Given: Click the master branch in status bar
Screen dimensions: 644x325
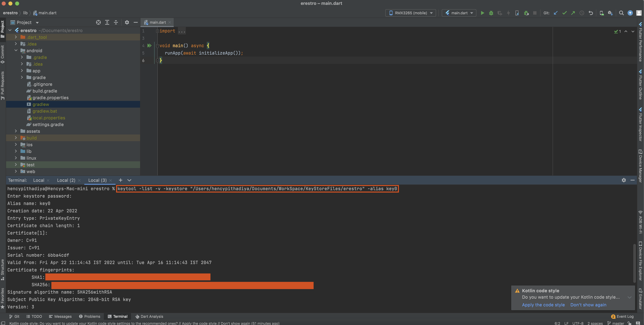Looking at the screenshot, I should [x=615, y=323].
